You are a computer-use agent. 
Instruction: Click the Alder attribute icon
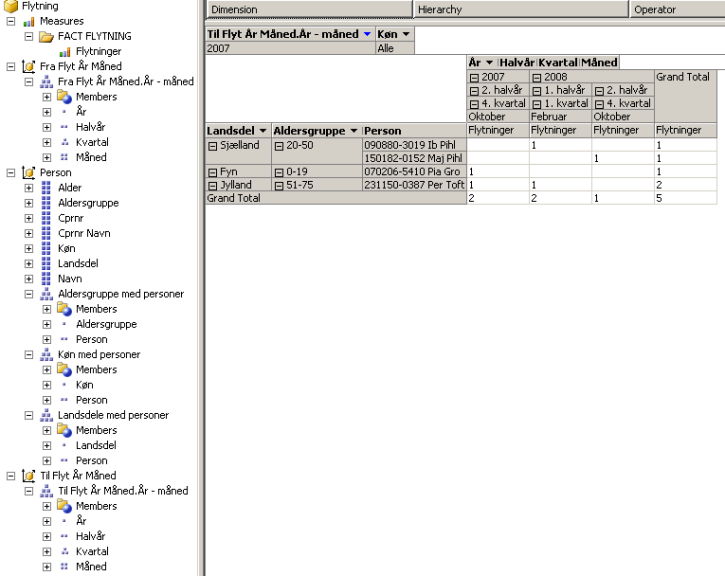click(46, 188)
